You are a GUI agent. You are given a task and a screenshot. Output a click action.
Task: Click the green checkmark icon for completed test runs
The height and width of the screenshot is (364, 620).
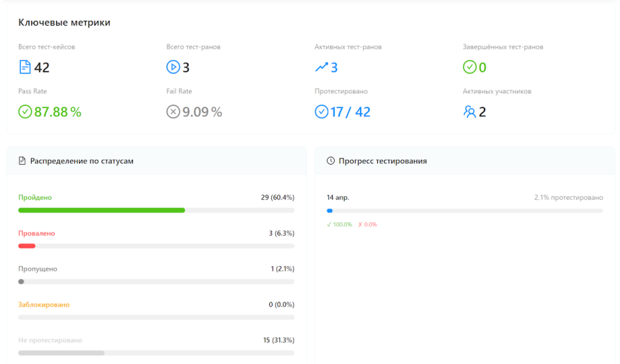point(469,67)
